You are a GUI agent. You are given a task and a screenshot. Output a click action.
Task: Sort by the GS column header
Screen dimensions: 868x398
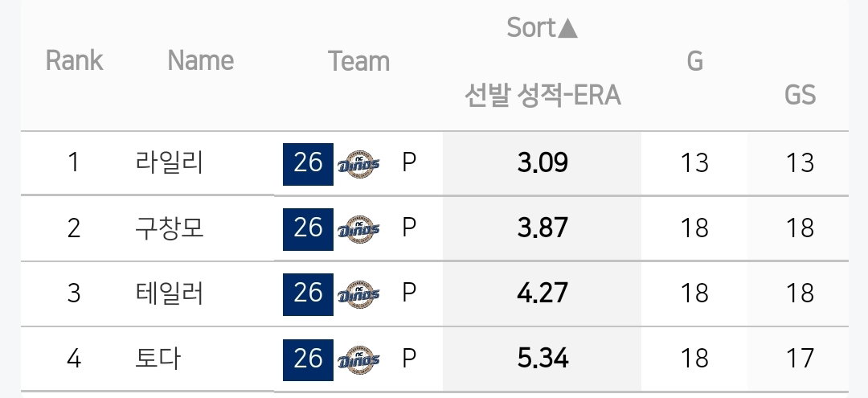pos(800,95)
